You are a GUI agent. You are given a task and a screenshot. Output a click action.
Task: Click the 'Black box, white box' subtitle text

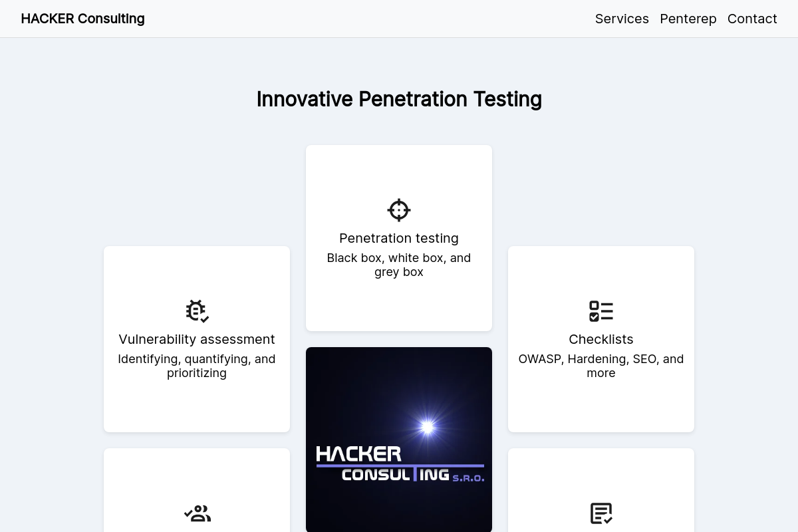[398, 264]
